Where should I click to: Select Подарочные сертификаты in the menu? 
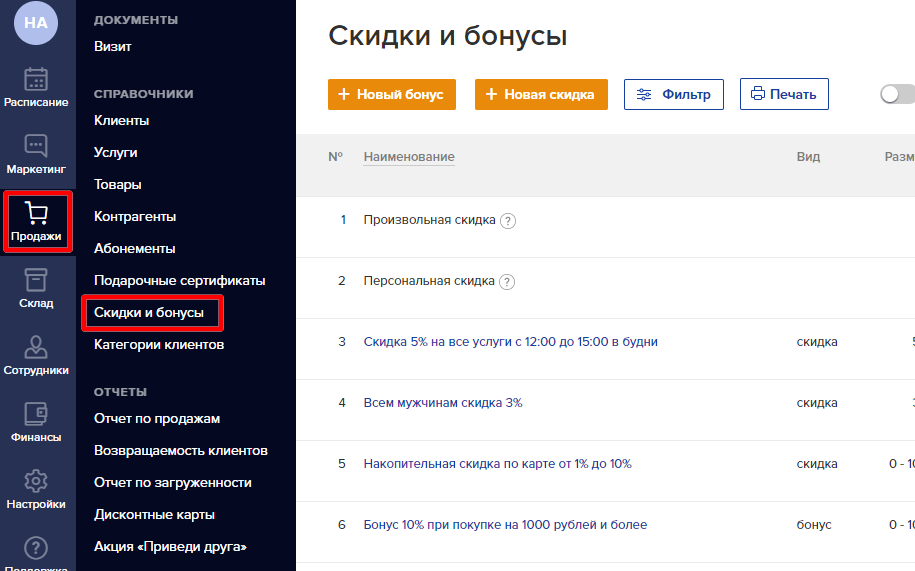(x=179, y=281)
